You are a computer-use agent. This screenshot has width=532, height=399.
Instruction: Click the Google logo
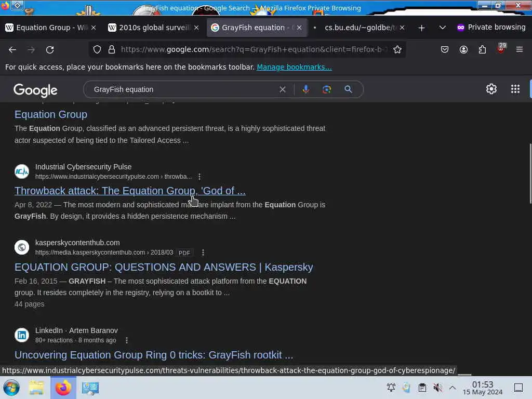(35, 90)
